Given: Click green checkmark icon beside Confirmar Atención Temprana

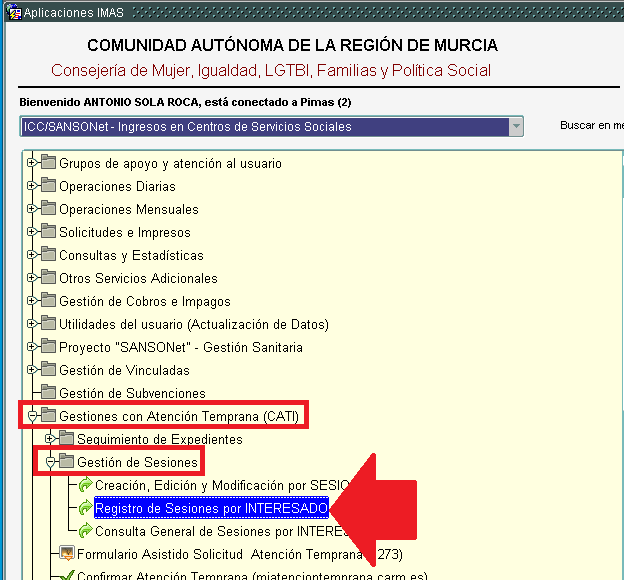Looking at the screenshot, I should tap(67, 576).
